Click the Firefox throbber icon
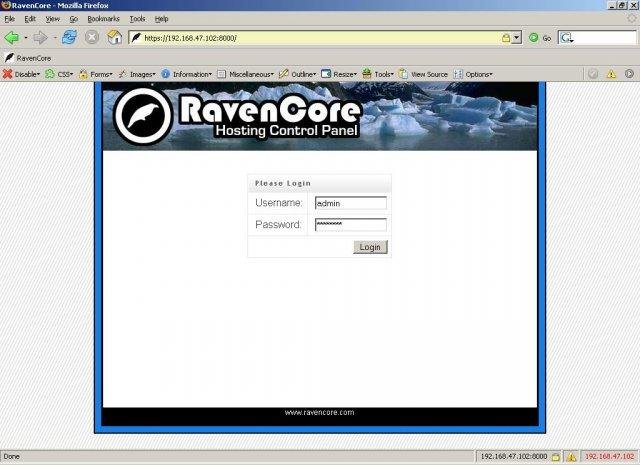 [631, 19]
